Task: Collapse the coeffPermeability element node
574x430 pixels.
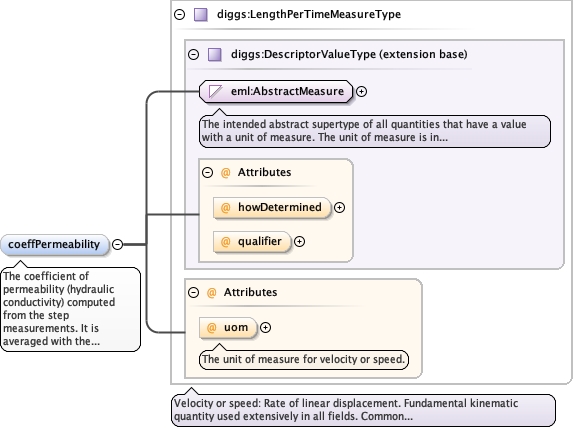Action: pyautogui.click(x=117, y=244)
